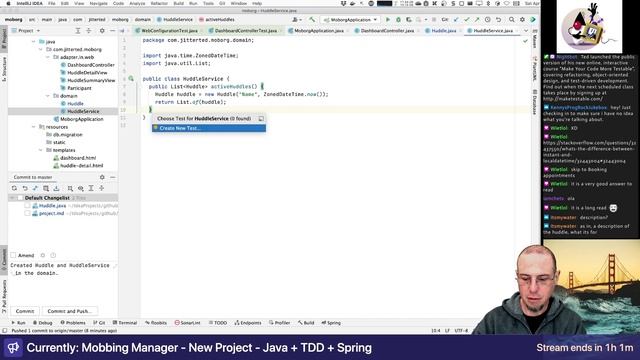Open the TODO tool window

pyautogui.click(x=218, y=323)
